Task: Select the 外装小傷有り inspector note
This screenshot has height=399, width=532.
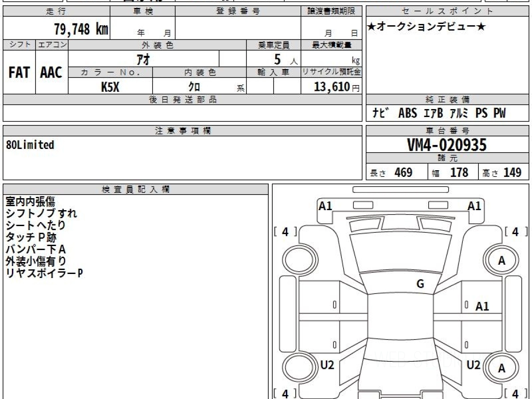Action: pyautogui.click(x=36, y=261)
